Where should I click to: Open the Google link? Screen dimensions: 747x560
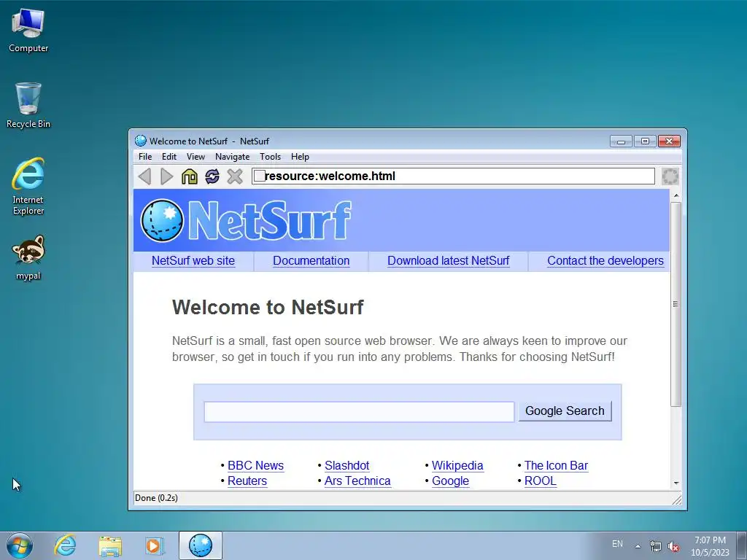click(x=450, y=481)
